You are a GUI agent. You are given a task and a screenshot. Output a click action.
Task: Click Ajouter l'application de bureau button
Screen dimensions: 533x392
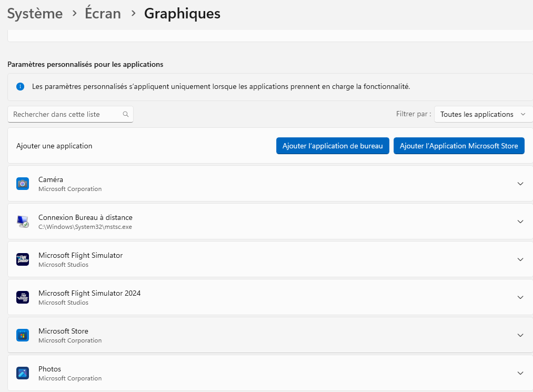pos(333,146)
